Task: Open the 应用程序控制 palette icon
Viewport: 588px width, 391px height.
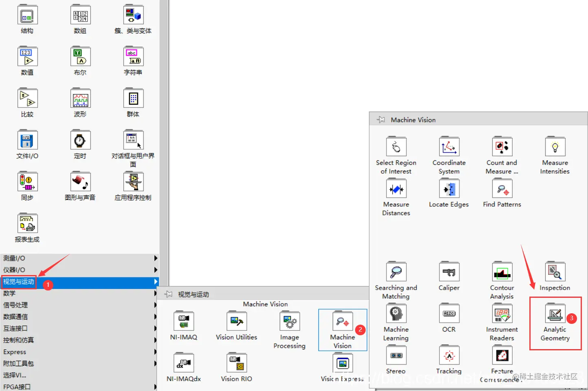Action: point(133,182)
